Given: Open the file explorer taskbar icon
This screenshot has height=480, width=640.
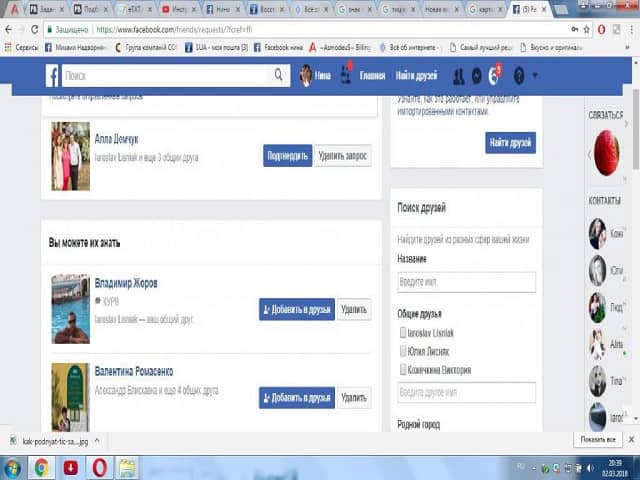Looking at the screenshot, I should (127, 468).
